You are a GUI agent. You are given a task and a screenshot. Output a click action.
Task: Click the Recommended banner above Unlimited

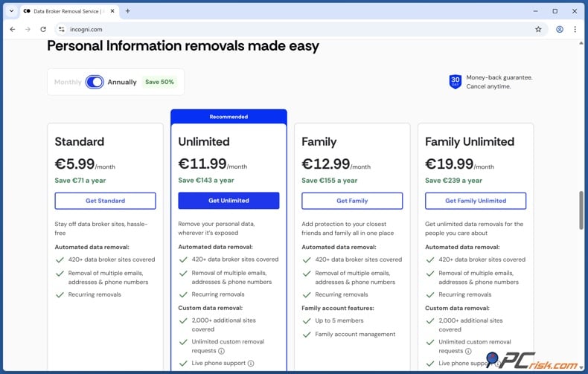pyautogui.click(x=229, y=117)
